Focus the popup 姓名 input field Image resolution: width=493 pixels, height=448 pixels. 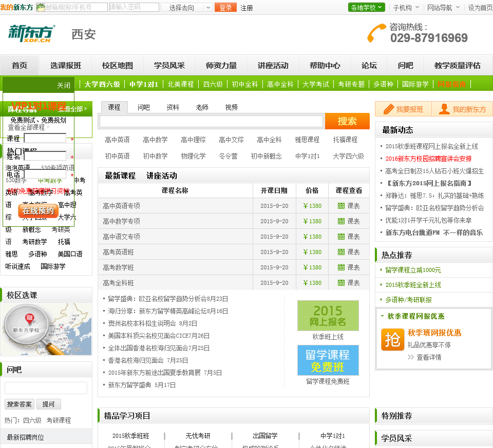click(x=45, y=156)
